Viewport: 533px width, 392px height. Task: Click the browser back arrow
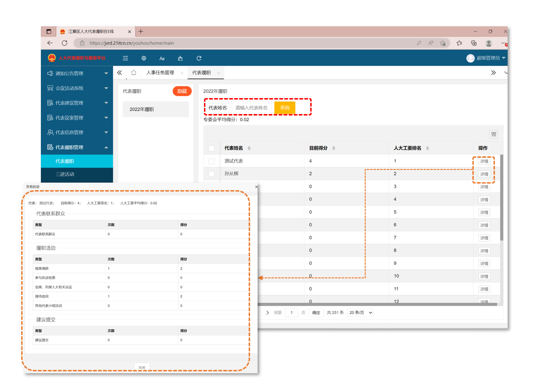click(x=50, y=43)
